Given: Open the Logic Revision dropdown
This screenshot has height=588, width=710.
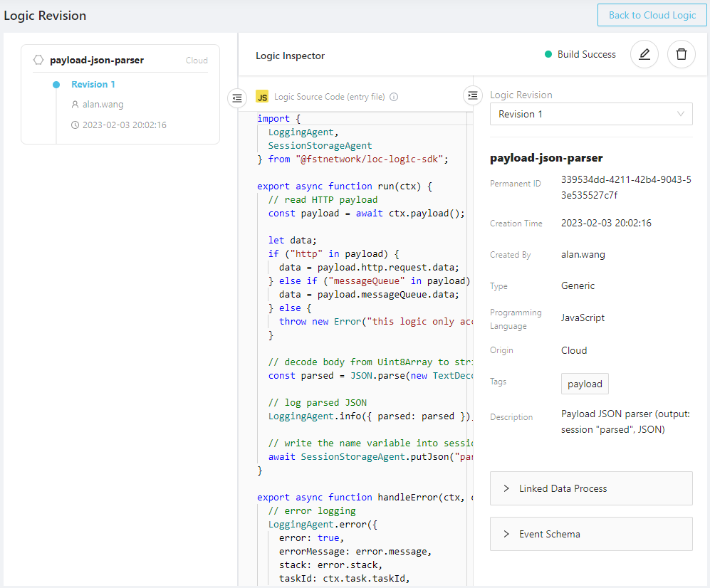Looking at the screenshot, I should click(x=591, y=114).
